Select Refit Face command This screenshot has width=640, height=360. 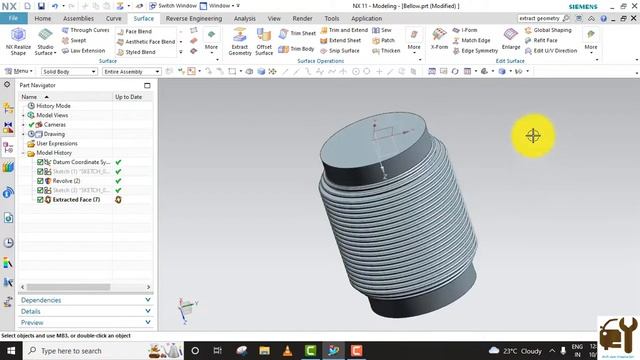point(541,40)
